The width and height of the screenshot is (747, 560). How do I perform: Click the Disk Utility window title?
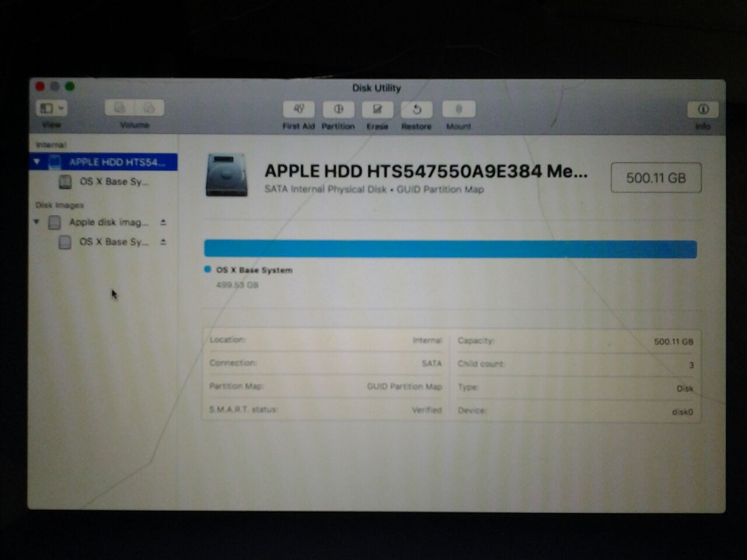coord(376,88)
